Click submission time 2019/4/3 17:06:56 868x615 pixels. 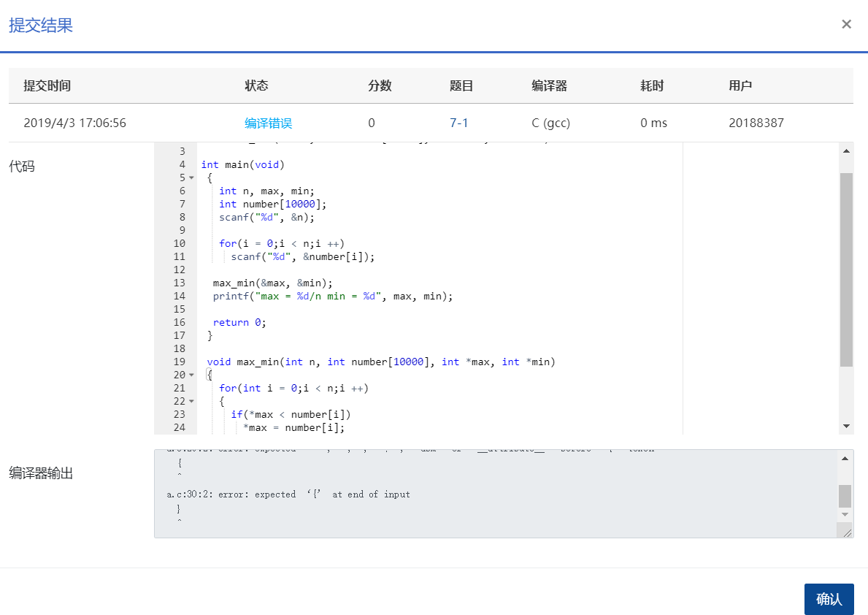[74, 123]
